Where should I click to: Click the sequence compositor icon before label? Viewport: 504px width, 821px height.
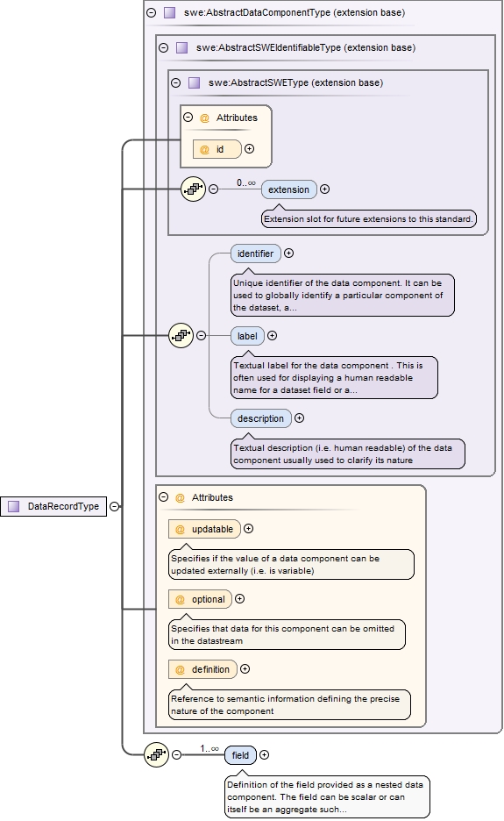point(181,336)
